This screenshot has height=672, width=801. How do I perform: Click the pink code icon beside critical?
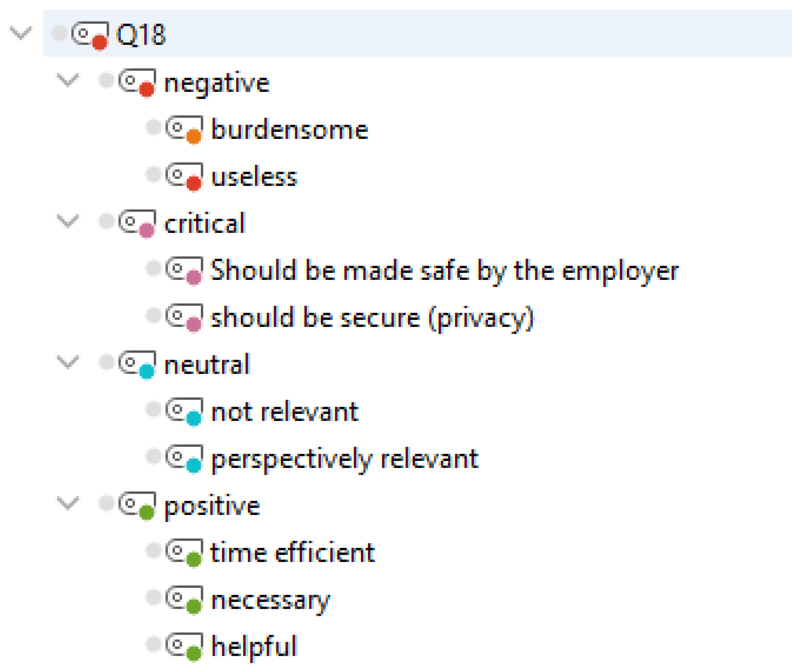[137, 223]
